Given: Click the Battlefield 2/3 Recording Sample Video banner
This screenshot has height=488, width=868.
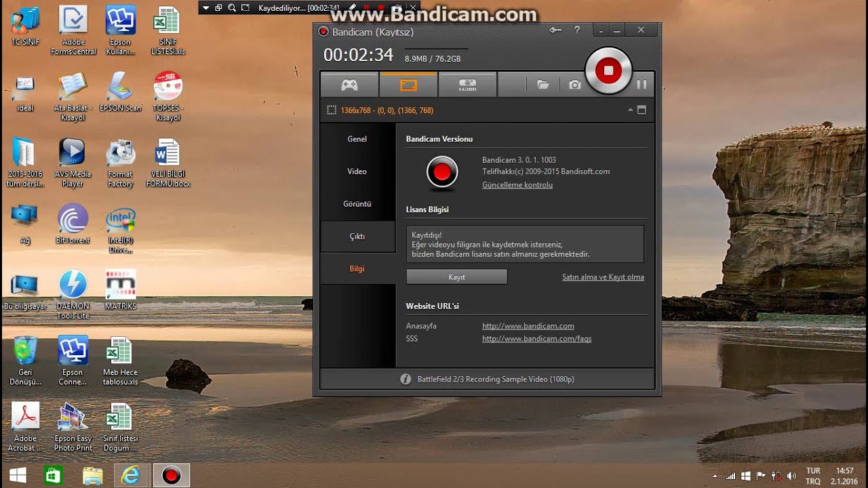Looking at the screenshot, I should click(487, 379).
